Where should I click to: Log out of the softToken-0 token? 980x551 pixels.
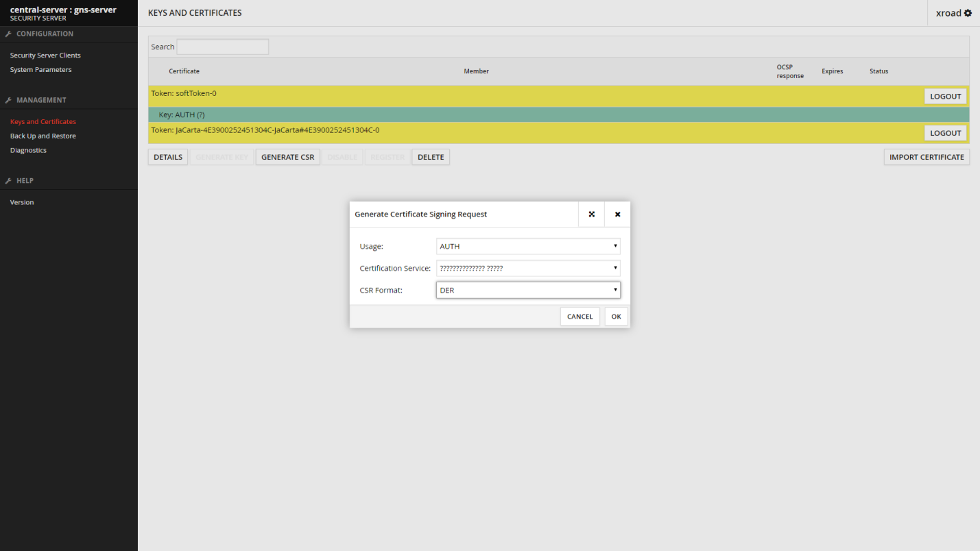pyautogui.click(x=945, y=97)
